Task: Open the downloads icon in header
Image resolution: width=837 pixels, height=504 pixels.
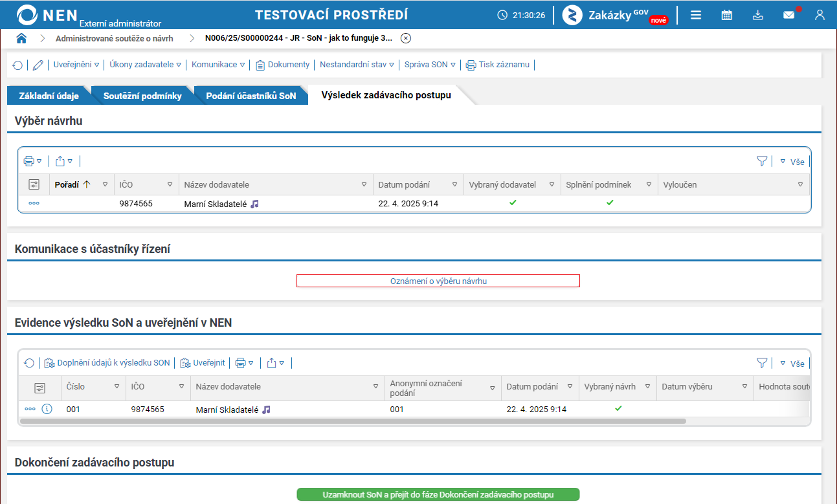Action: point(757,15)
